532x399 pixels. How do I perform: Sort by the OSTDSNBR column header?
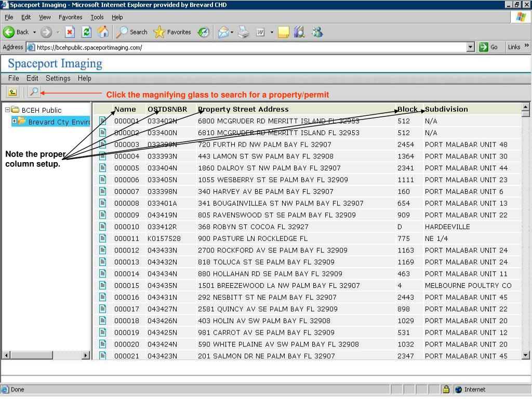coord(167,109)
